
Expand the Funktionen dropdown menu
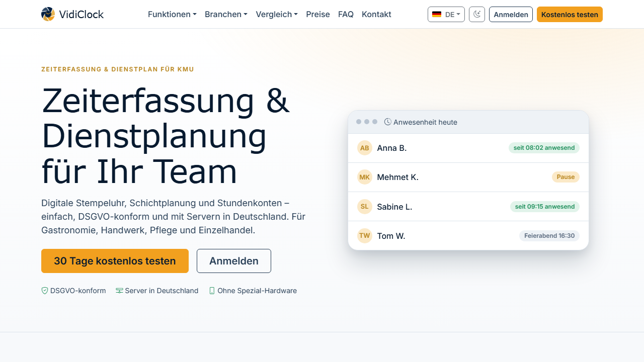coord(172,15)
